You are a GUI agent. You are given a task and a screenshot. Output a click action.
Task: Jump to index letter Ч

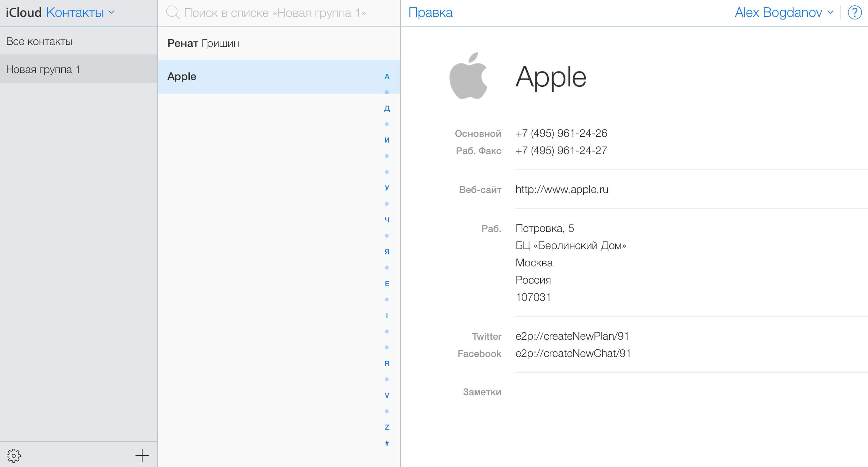(x=387, y=219)
